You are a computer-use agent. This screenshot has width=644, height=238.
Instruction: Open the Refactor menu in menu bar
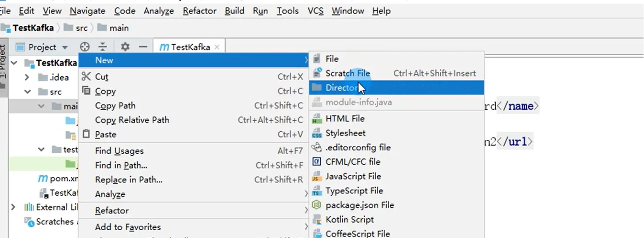pyautogui.click(x=200, y=11)
